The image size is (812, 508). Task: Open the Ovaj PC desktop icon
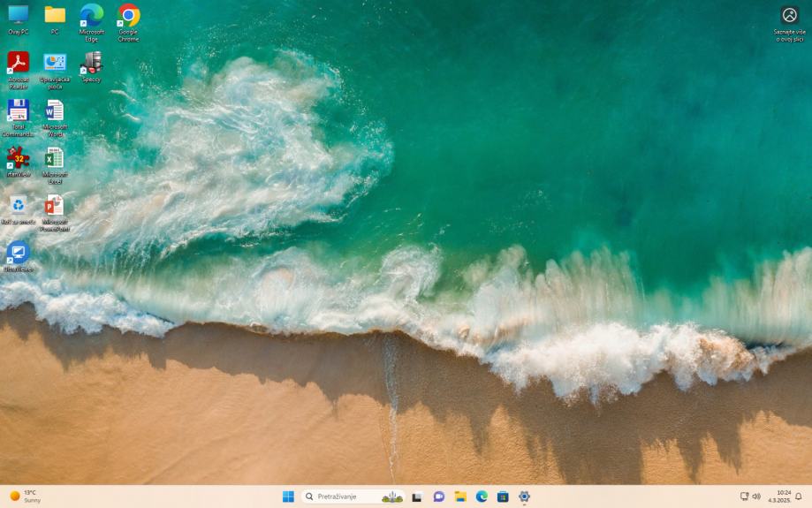point(19,19)
